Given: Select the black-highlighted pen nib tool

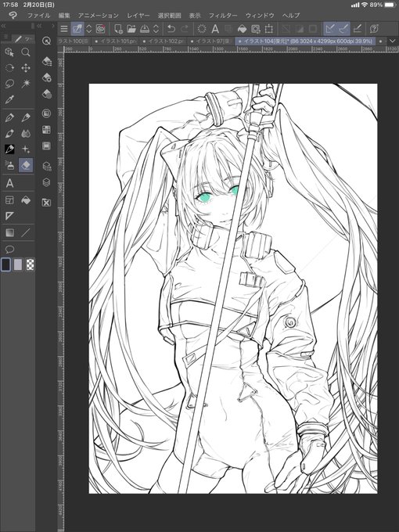Looking at the screenshot, I should tap(9, 149).
